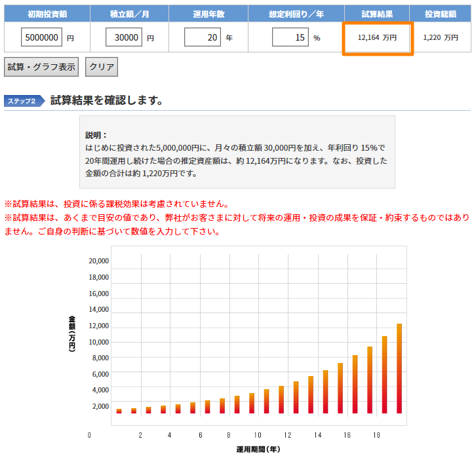The height and width of the screenshot is (456, 476).
Task: Click the 投資総額 column header
Action: click(441, 14)
